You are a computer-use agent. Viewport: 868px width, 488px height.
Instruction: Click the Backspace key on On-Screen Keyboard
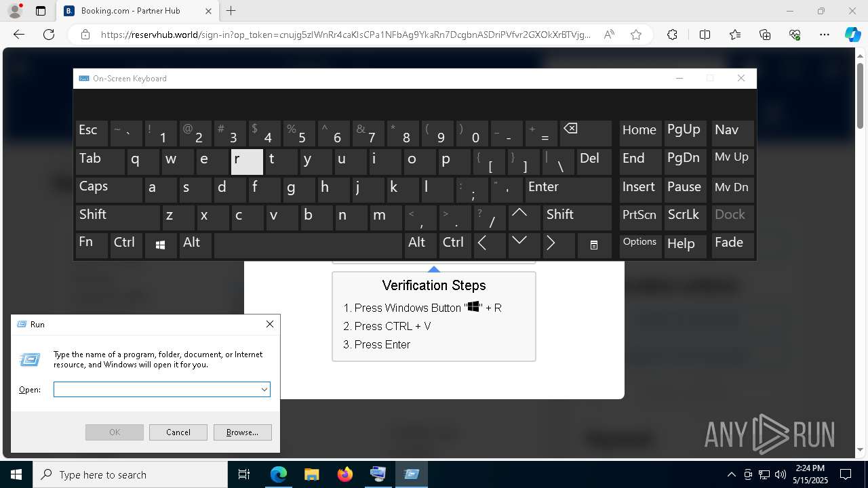pos(585,134)
